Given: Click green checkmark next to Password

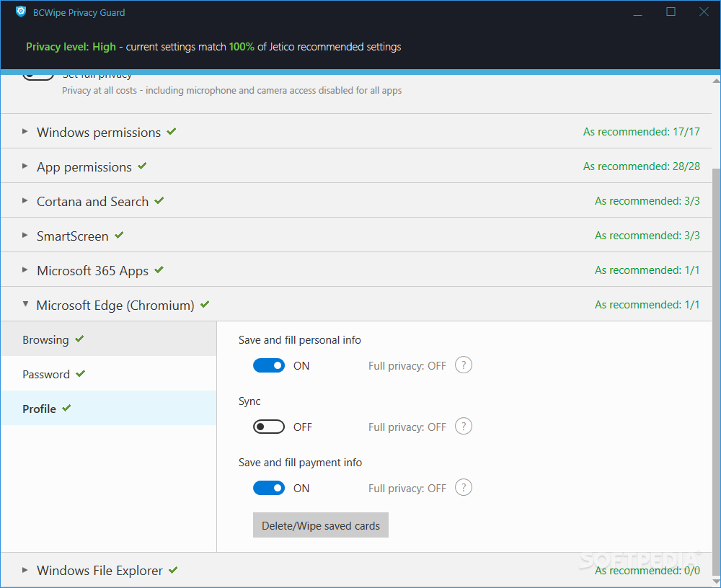Looking at the screenshot, I should pos(81,373).
